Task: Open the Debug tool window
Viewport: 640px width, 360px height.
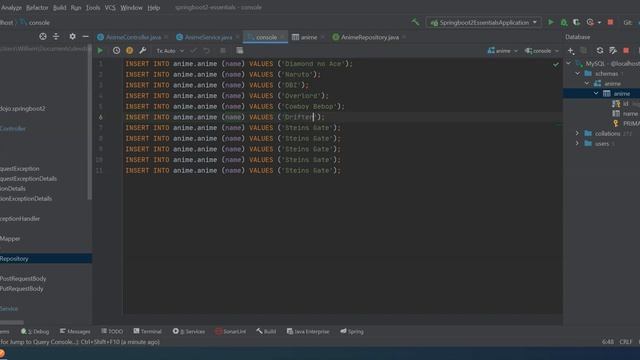Action: coord(35,331)
